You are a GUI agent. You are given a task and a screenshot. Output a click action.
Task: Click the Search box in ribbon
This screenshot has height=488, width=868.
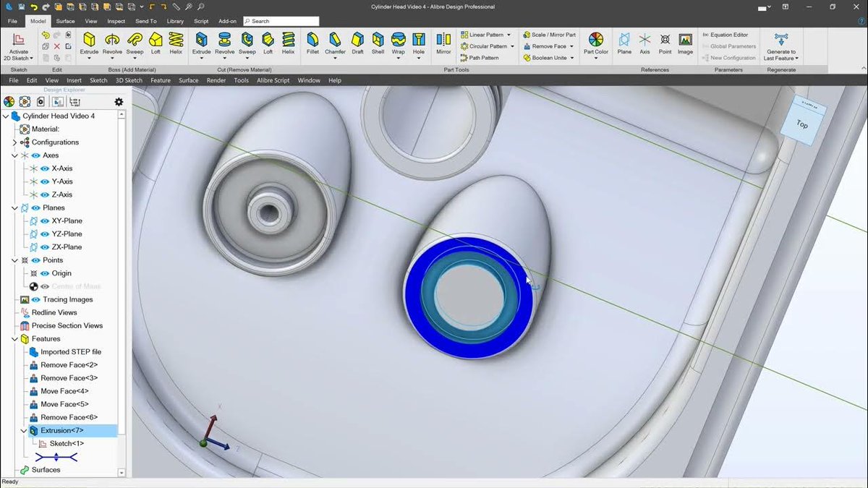(x=281, y=21)
